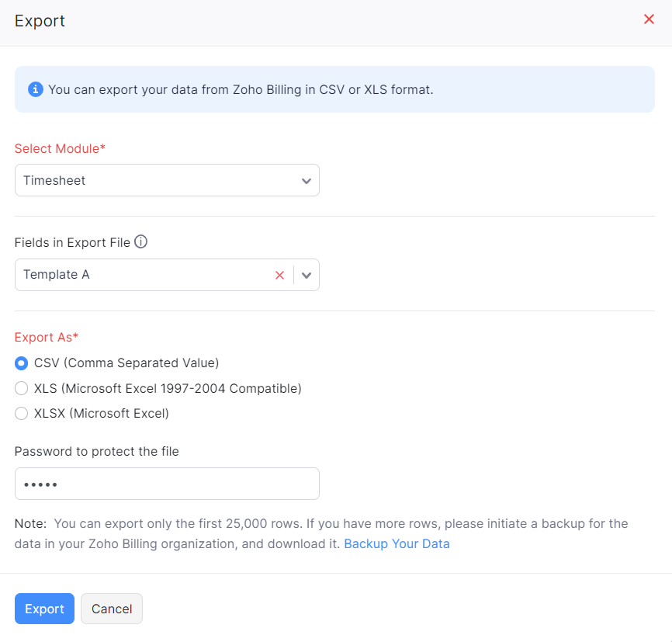Click inside the password protection field
This screenshot has height=642, width=672.
(x=167, y=483)
